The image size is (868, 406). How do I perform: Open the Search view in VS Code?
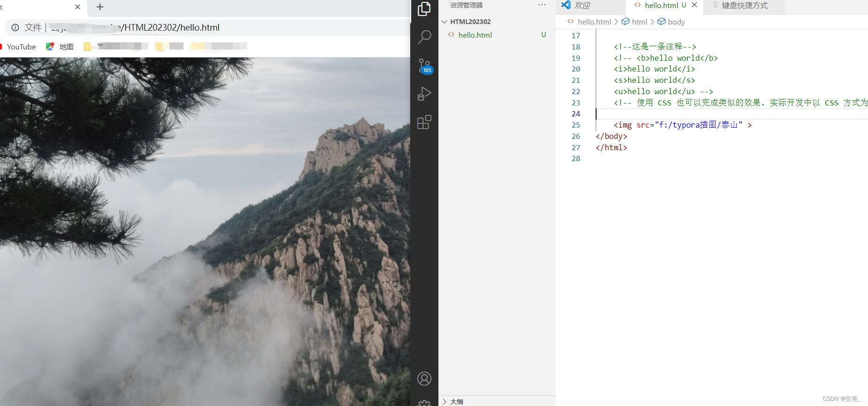[x=424, y=37]
